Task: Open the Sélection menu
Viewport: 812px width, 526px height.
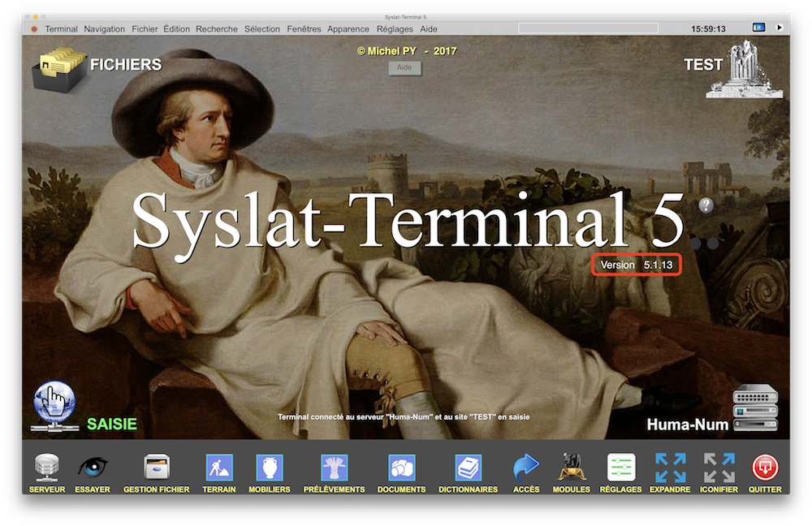Action: point(262,29)
